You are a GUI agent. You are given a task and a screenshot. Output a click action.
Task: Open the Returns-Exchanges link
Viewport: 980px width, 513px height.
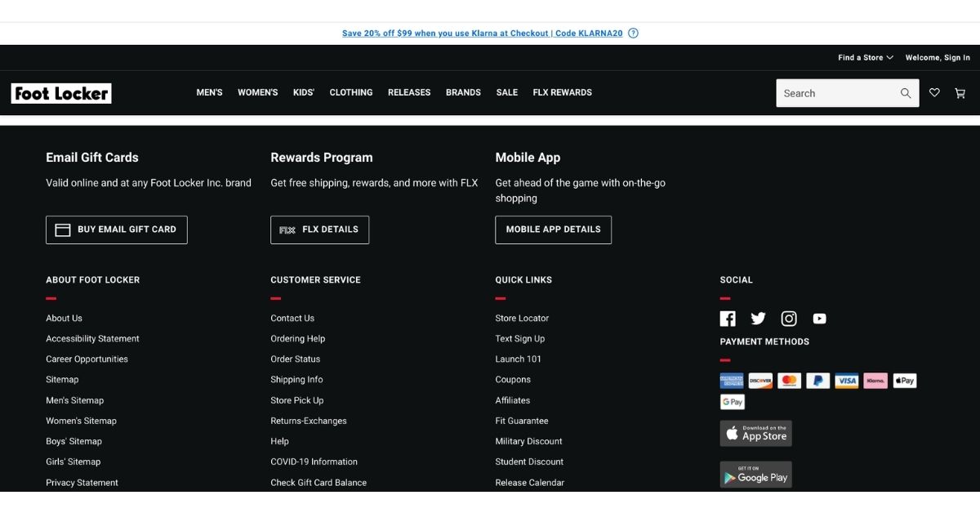[x=309, y=422]
